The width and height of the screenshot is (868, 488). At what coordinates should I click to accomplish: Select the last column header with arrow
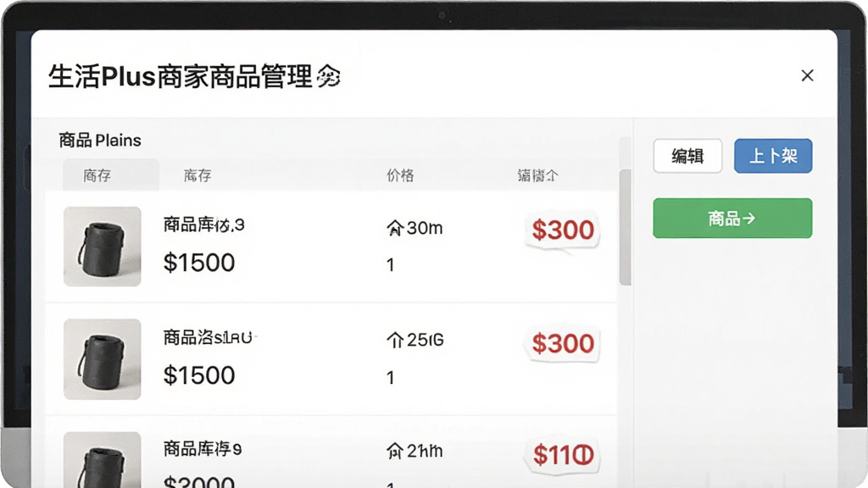(537, 176)
